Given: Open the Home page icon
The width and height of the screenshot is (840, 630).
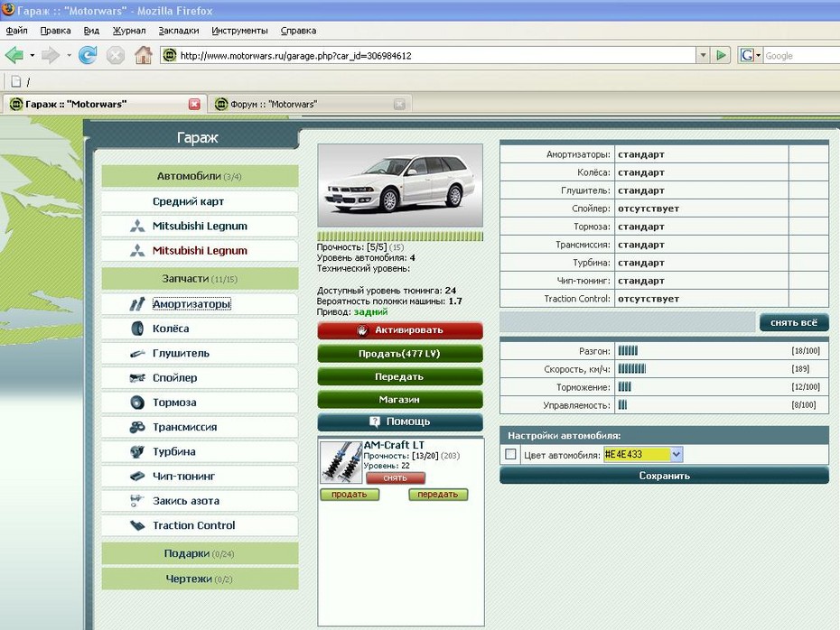Looking at the screenshot, I should pyautogui.click(x=143, y=55).
